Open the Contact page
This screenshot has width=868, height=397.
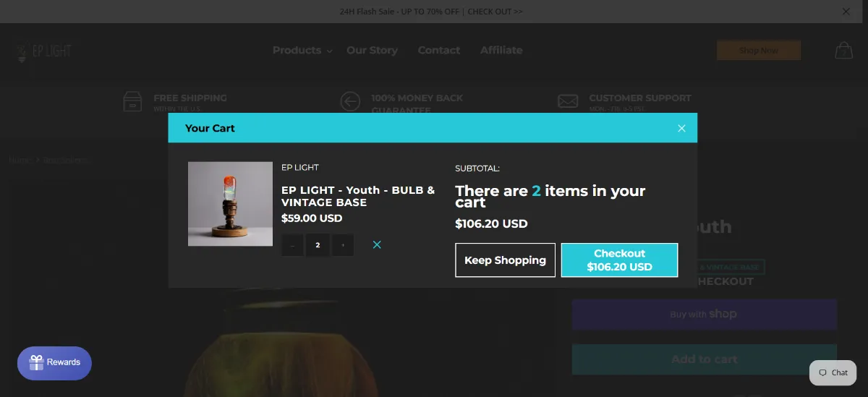pos(439,50)
